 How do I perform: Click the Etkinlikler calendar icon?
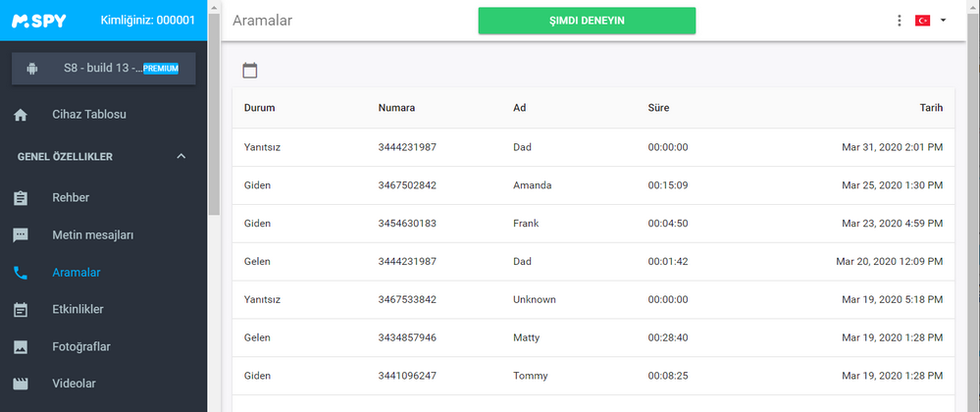click(21, 309)
